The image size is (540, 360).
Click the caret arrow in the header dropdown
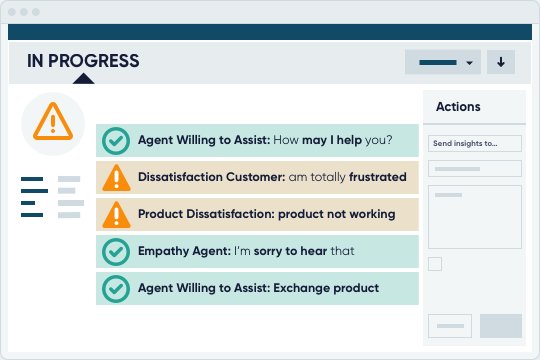click(469, 63)
